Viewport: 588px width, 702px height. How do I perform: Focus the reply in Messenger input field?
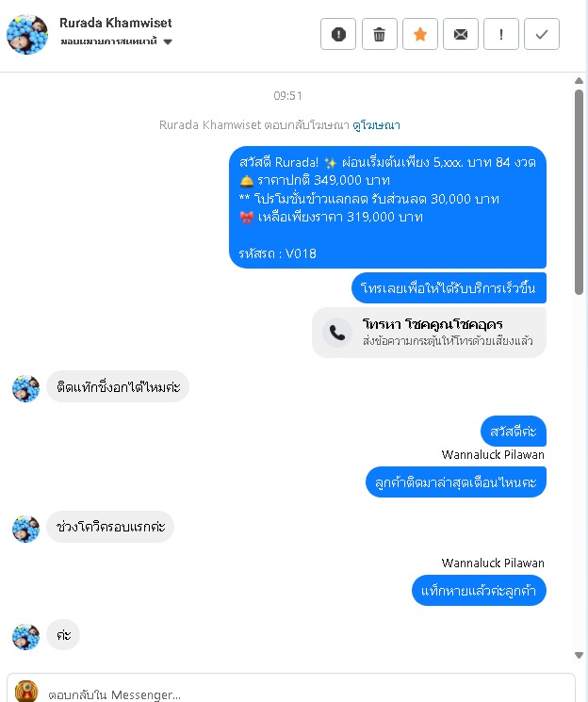309,694
